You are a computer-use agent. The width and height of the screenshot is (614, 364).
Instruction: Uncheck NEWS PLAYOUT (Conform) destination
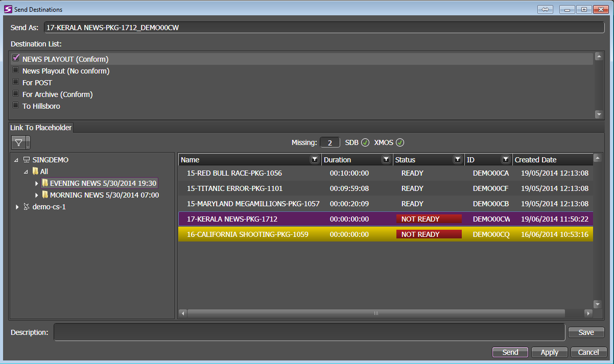(x=15, y=58)
